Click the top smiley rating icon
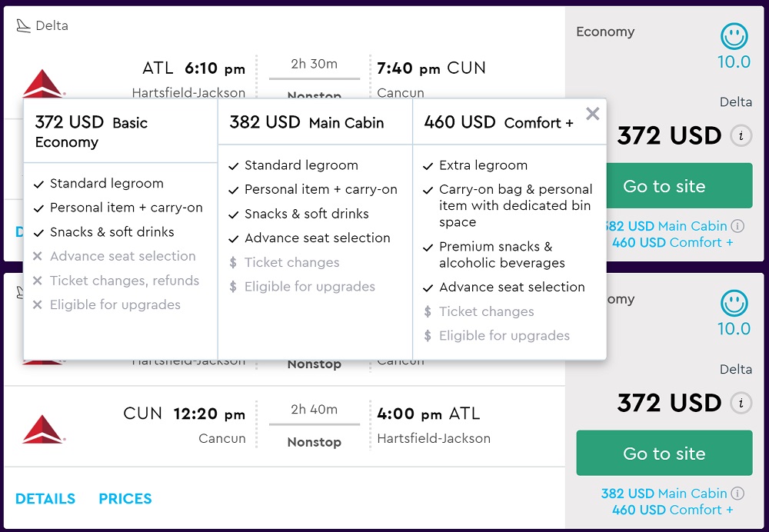The width and height of the screenshot is (769, 532). 734,36
